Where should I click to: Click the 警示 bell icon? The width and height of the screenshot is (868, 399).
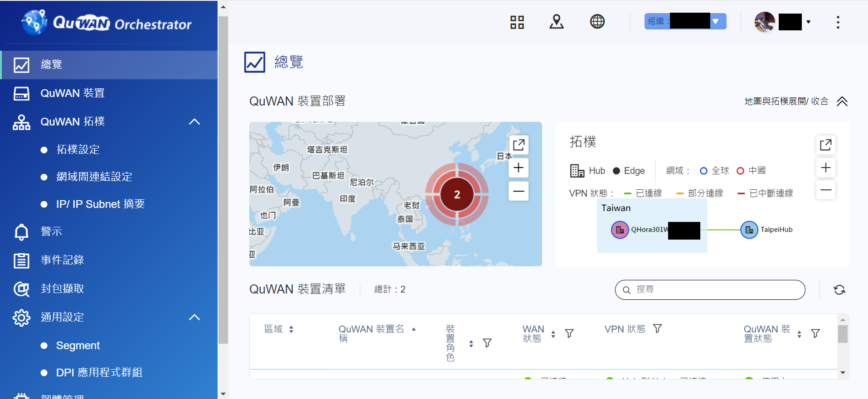[x=21, y=232]
